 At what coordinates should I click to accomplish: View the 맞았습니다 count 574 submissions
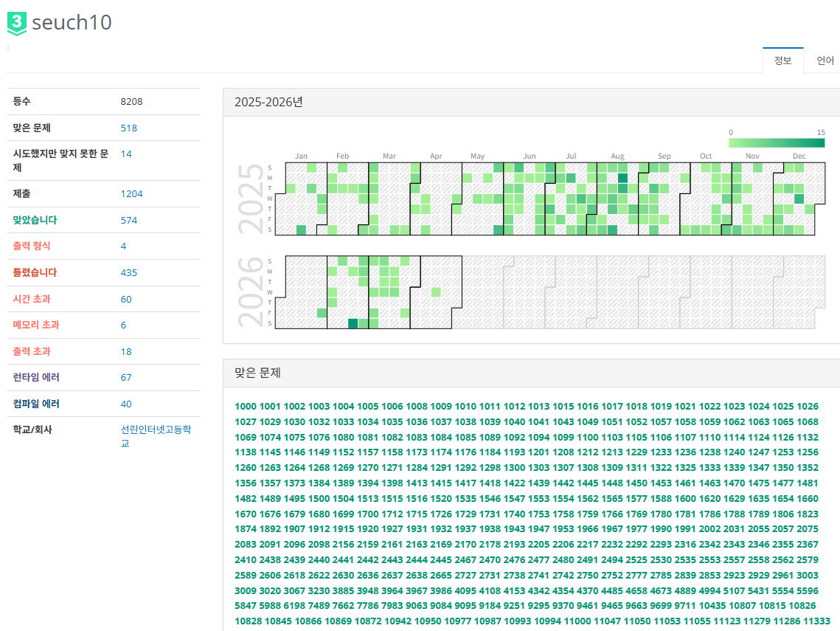[x=129, y=220]
